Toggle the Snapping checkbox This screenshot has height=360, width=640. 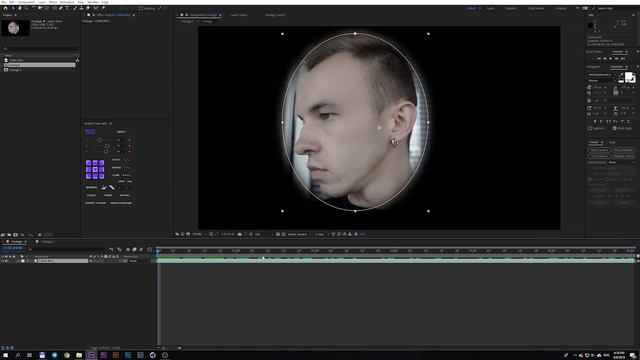[x=141, y=8]
